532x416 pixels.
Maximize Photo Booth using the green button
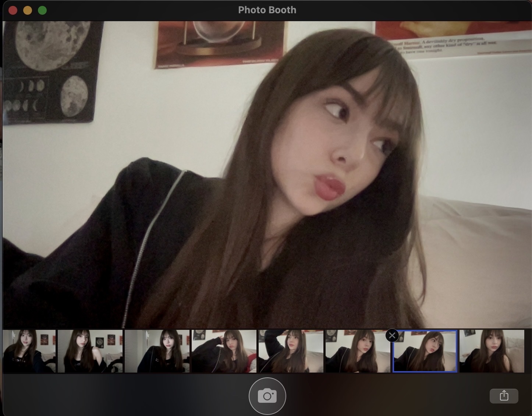point(42,10)
